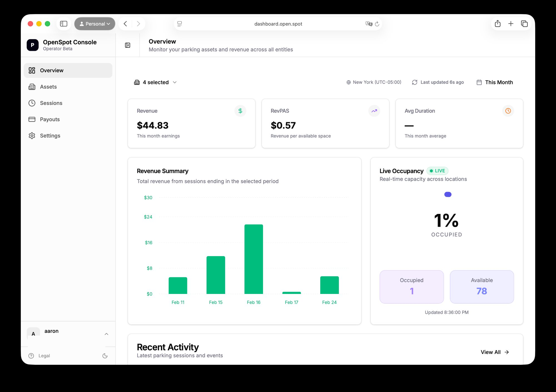
Task: Open the Sessions page in sidebar
Action: tap(51, 103)
